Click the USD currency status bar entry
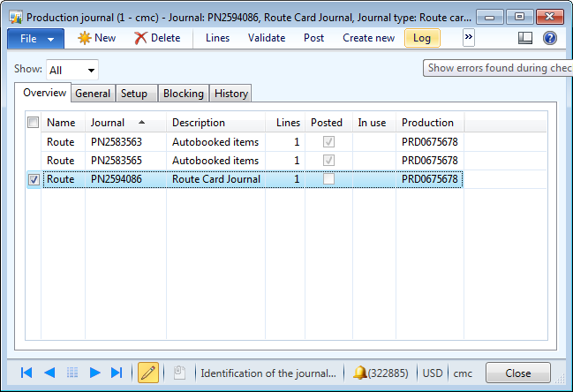Image resolution: width=573 pixels, height=392 pixels. tap(433, 373)
